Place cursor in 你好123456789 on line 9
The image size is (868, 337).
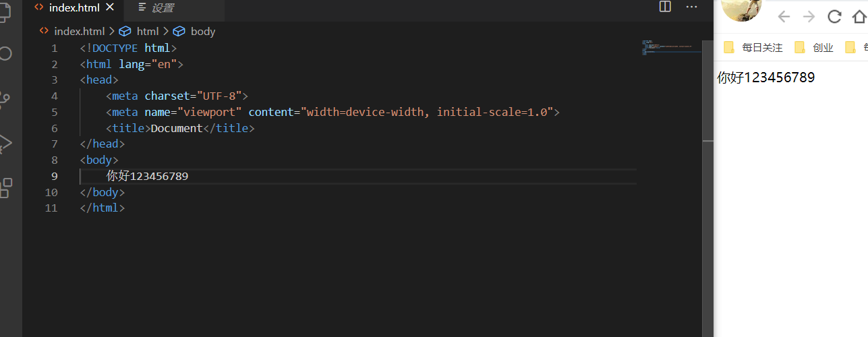[147, 176]
